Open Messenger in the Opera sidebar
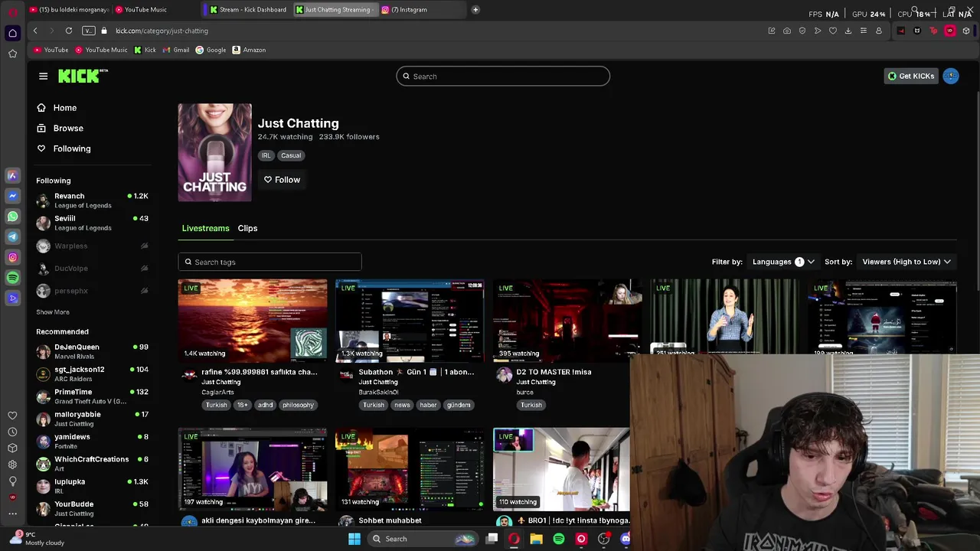The width and height of the screenshot is (980, 551). pyautogui.click(x=12, y=196)
